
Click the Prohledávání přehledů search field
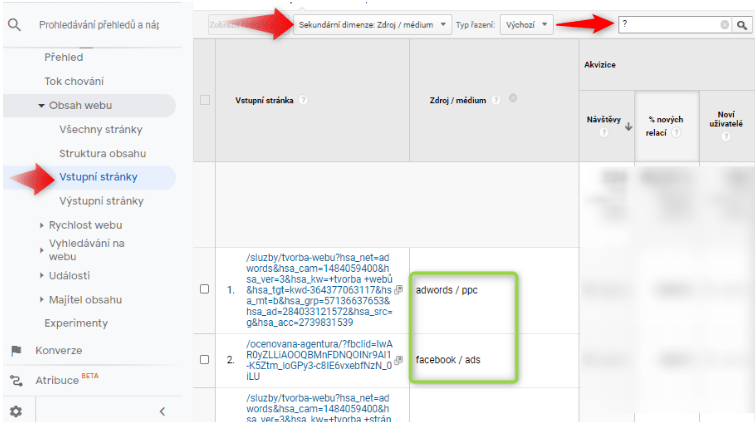coord(99,25)
